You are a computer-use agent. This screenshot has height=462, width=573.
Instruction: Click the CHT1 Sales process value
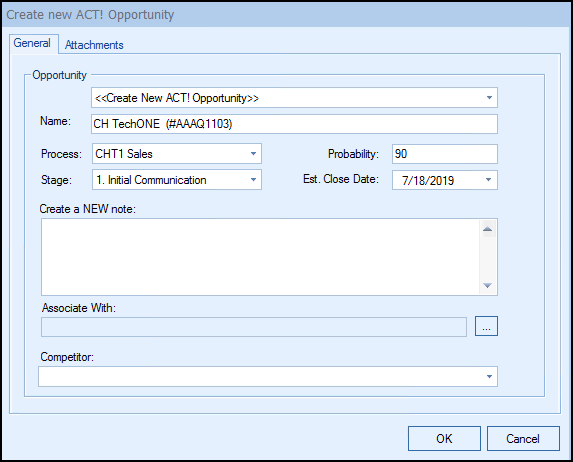click(124, 154)
